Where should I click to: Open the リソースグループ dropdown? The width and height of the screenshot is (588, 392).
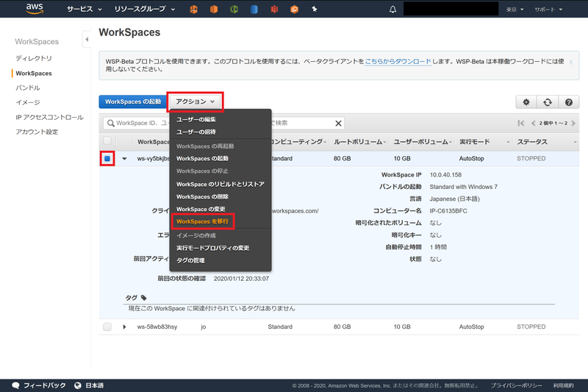tap(145, 9)
